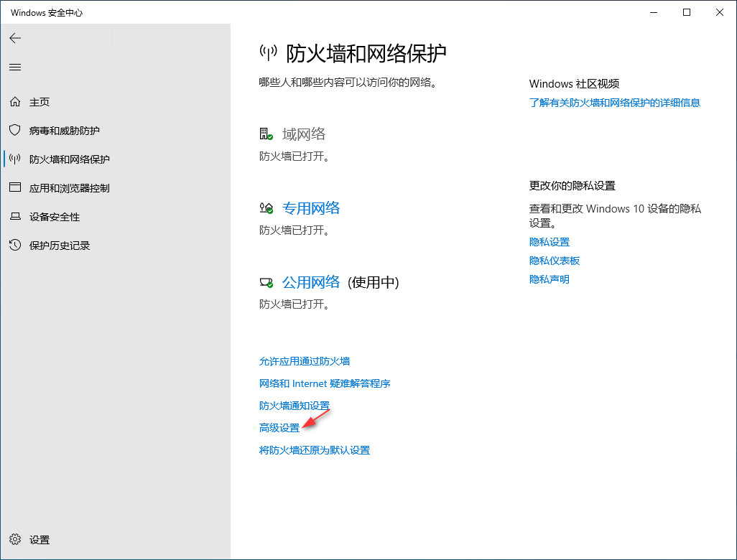Open 设置 at sidebar bottom
The height and width of the screenshot is (560, 737).
40,540
